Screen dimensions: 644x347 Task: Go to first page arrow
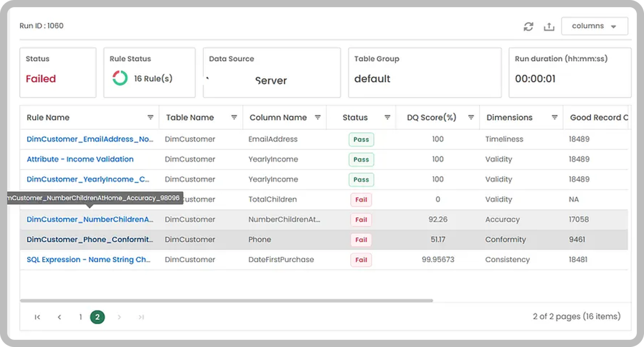pos(37,317)
